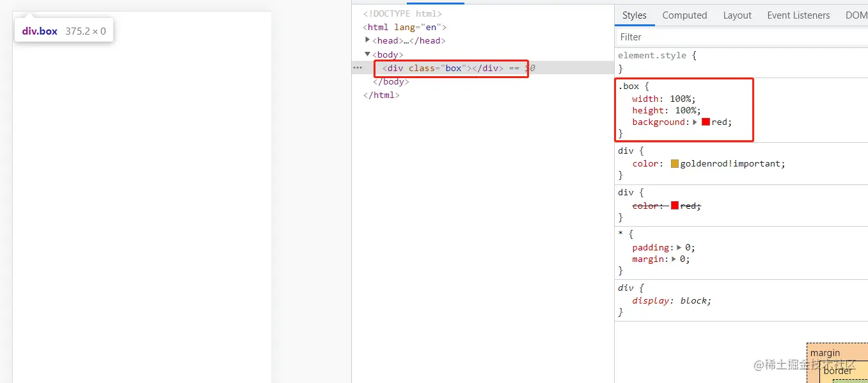Screen dimensions: 868x383
Task: Open the struck-through red color swatch
Action: point(675,206)
